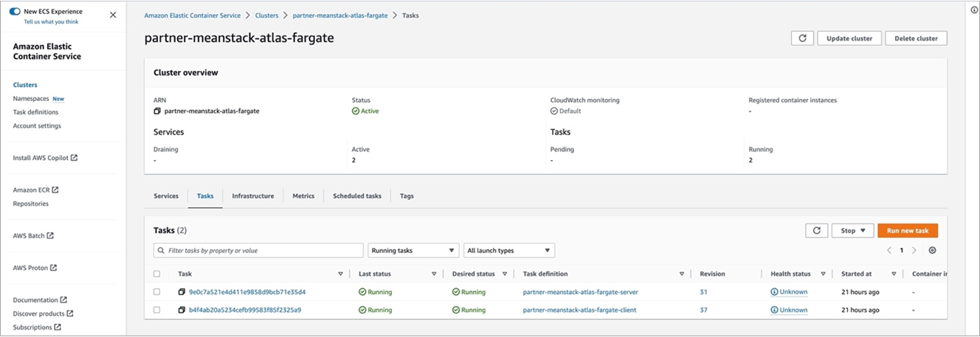This screenshot has width=980, height=337.
Task: Open the Stop dropdown menu
Action: 852,231
